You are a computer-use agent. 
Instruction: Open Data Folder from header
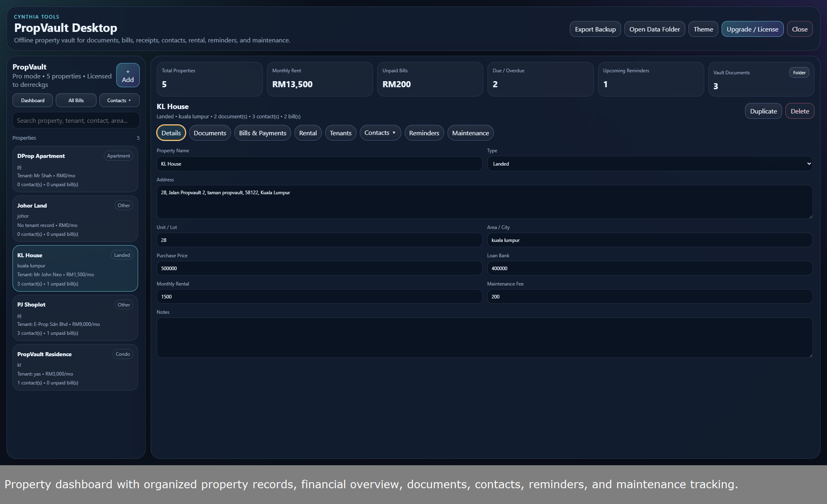click(x=655, y=29)
